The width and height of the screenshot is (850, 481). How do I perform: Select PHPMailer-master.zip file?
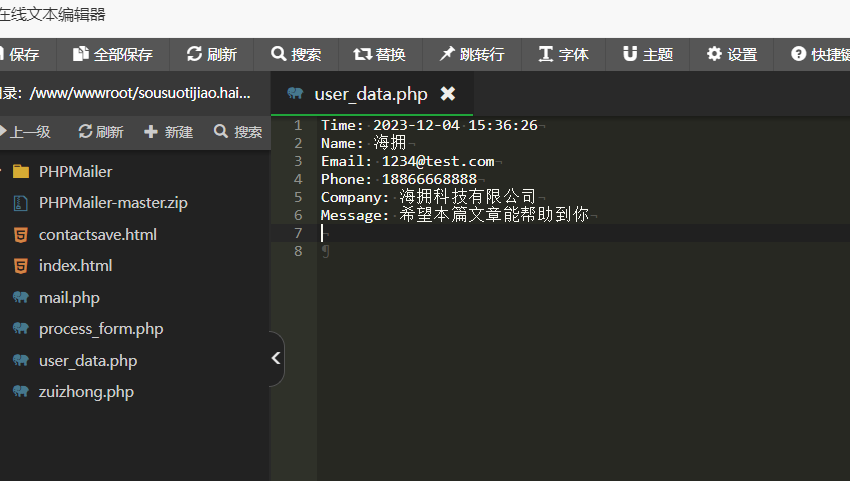(x=113, y=203)
